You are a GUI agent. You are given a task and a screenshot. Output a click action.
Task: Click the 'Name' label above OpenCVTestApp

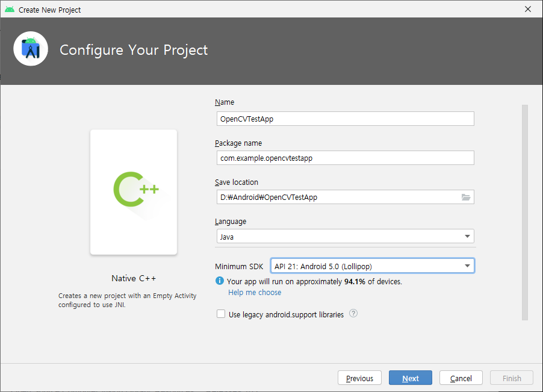225,102
